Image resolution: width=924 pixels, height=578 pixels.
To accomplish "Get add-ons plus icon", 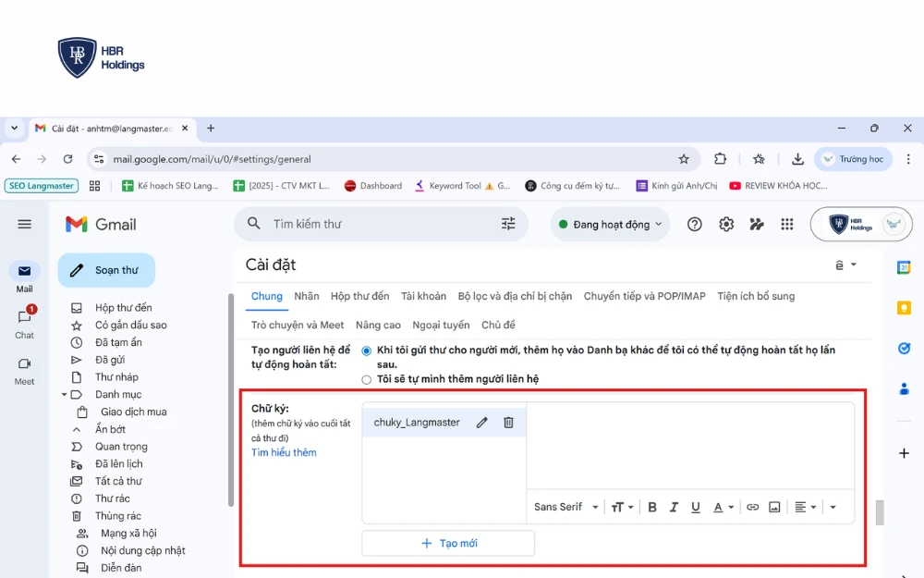I will (904, 453).
